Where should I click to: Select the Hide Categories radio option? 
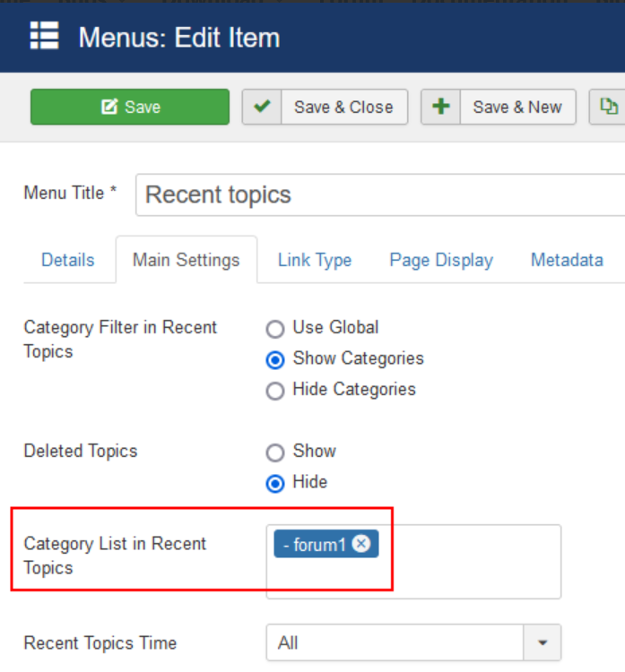[276, 391]
